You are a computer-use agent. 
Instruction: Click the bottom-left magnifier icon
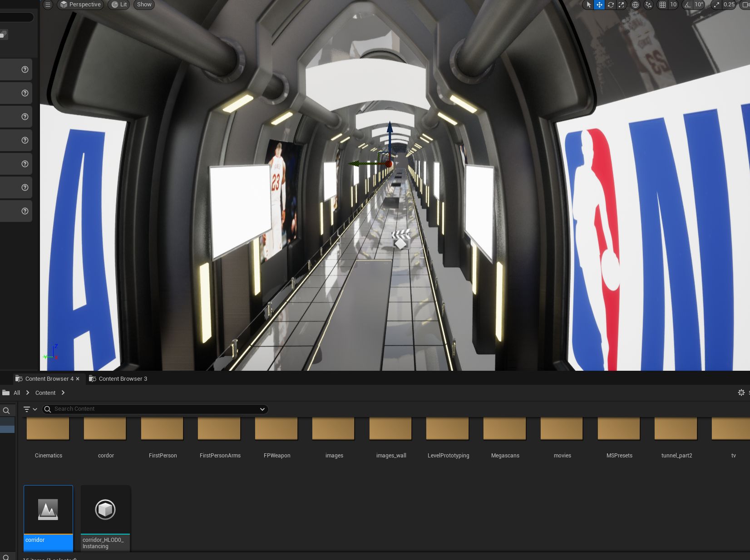point(6,557)
